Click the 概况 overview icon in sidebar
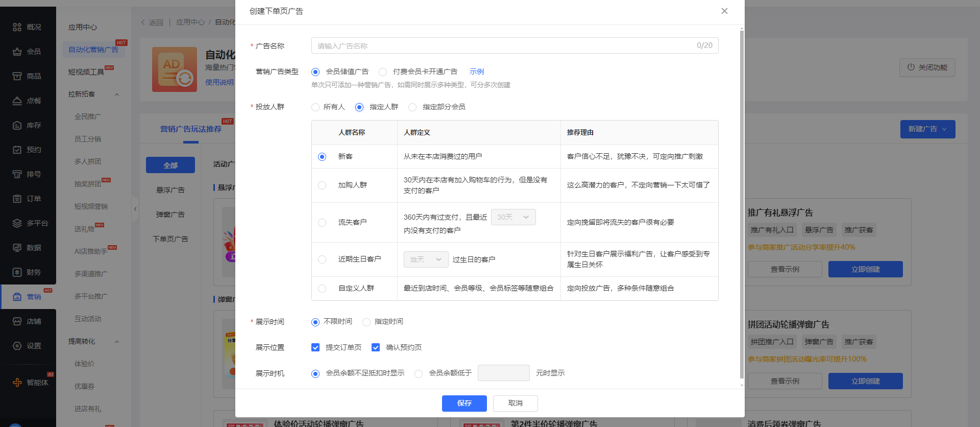This screenshot has width=980, height=427. 17,27
